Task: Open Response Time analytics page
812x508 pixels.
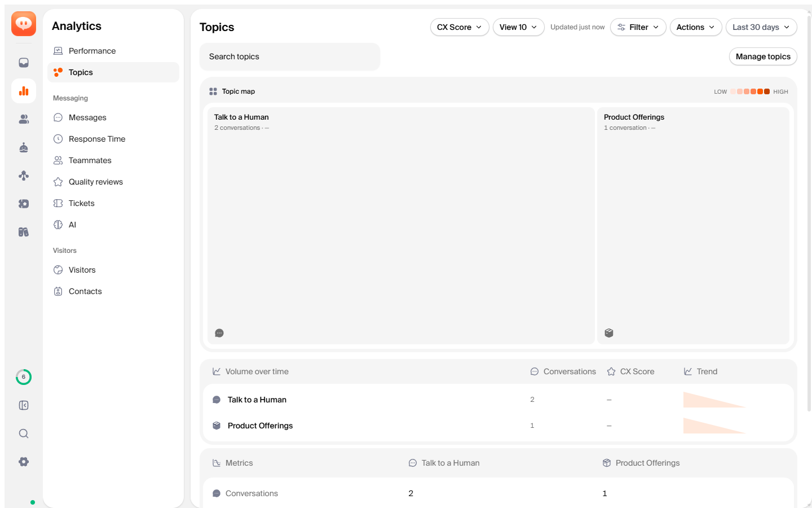Action: [x=113, y=139]
